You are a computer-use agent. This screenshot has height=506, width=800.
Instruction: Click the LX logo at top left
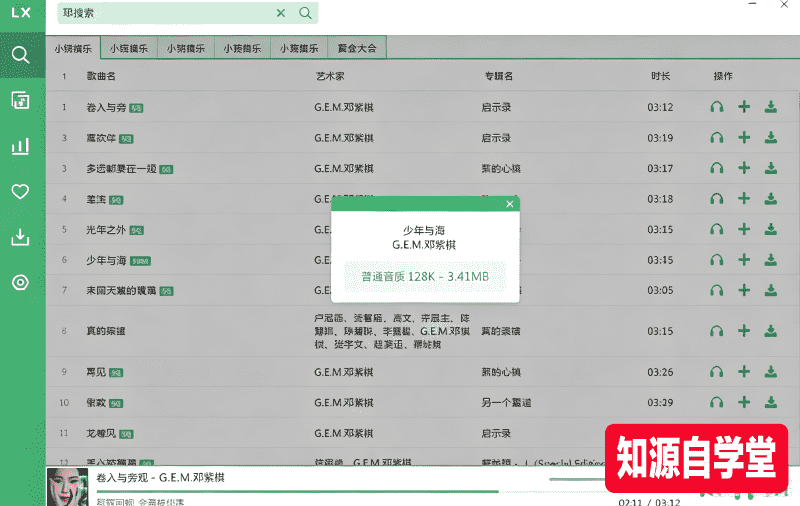(21, 13)
